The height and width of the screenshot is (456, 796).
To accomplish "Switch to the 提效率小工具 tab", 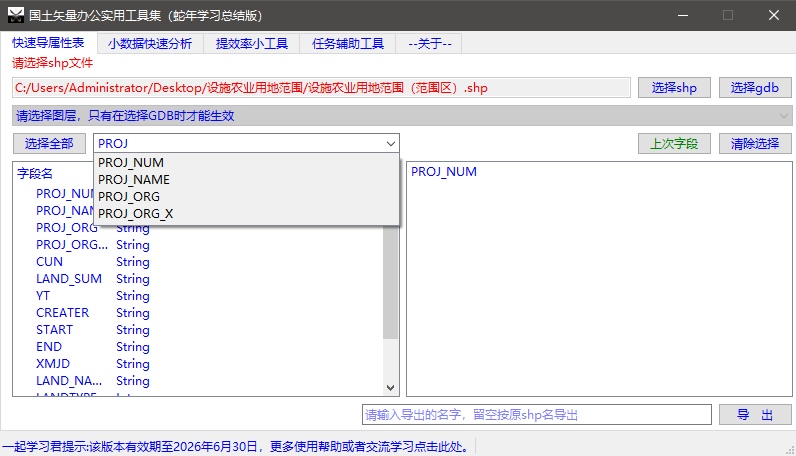I will tap(252, 44).
